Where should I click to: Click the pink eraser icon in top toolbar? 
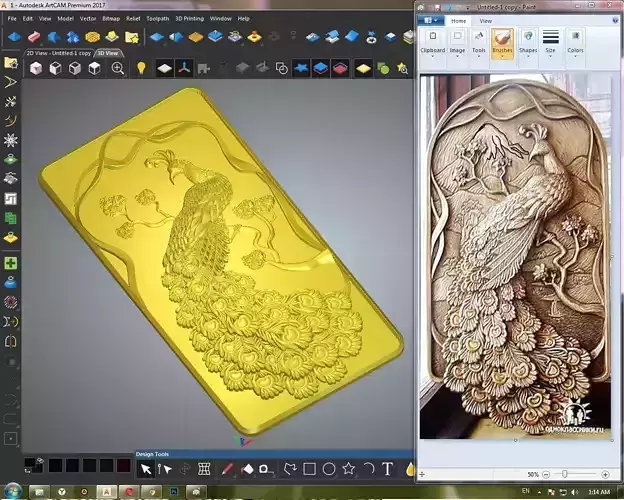(34, 37)
